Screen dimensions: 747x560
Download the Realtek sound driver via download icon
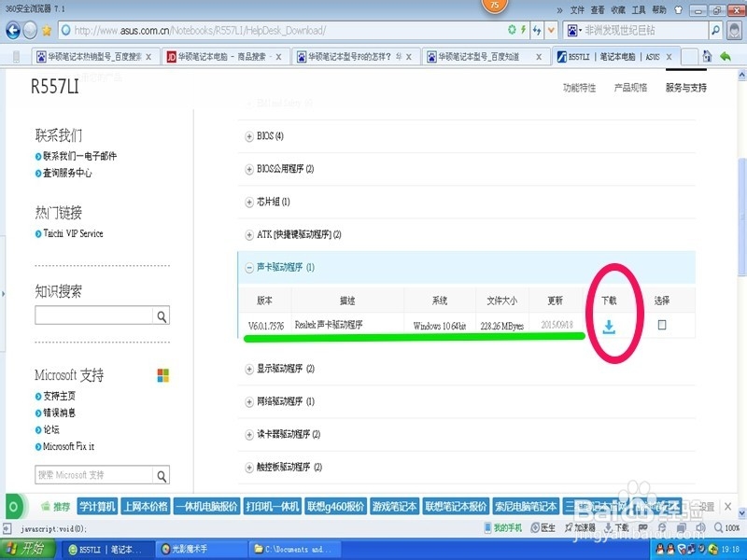pyautogui.click(x=609, y=327)
